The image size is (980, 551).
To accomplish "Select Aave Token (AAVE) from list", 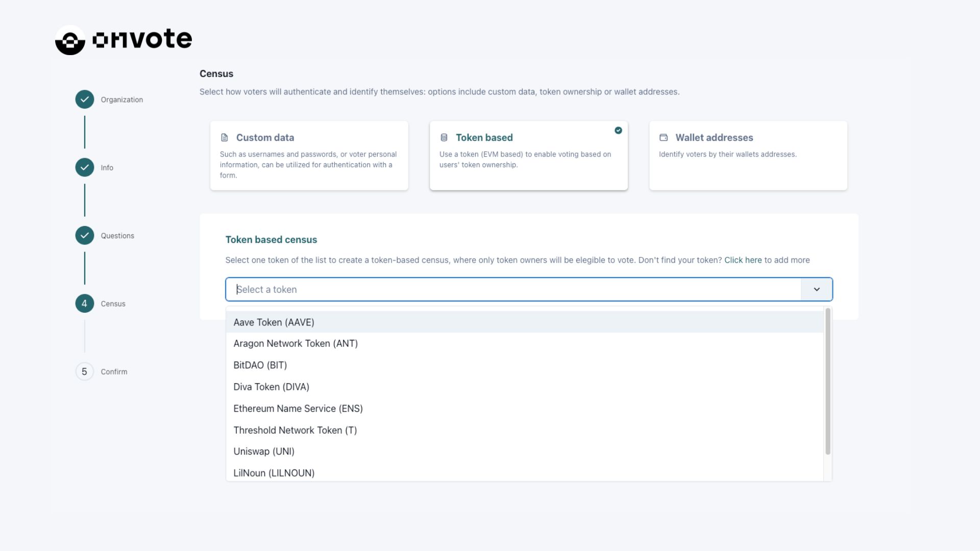I will pos(525,322).
